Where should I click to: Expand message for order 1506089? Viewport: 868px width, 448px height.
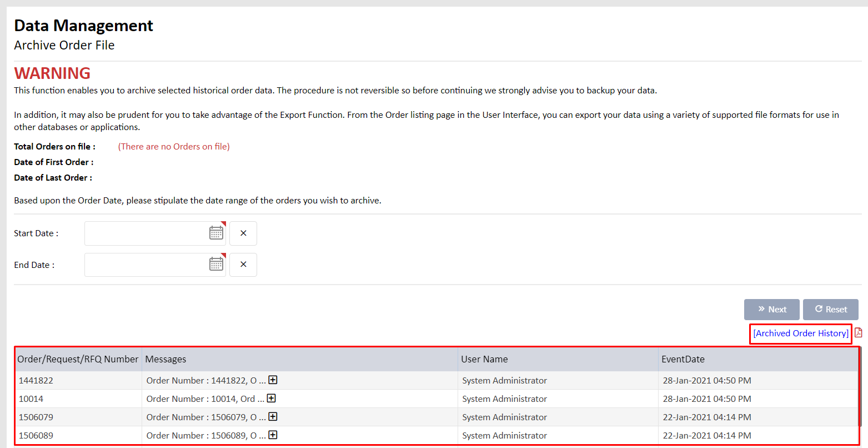(273, 435)
